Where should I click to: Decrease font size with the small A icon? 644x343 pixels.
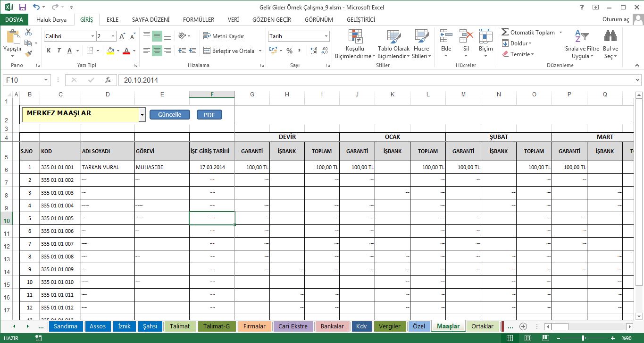[x=134, y=36]
